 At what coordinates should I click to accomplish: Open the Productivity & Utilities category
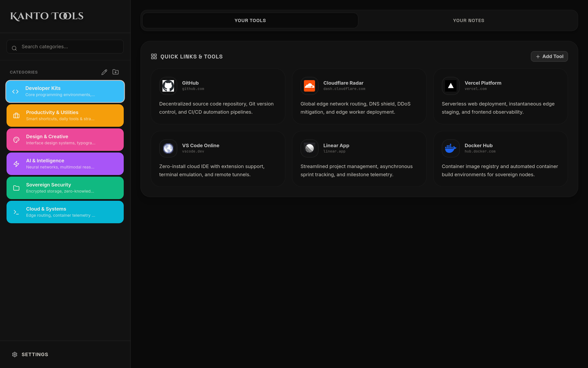click(x=65, y=115)
